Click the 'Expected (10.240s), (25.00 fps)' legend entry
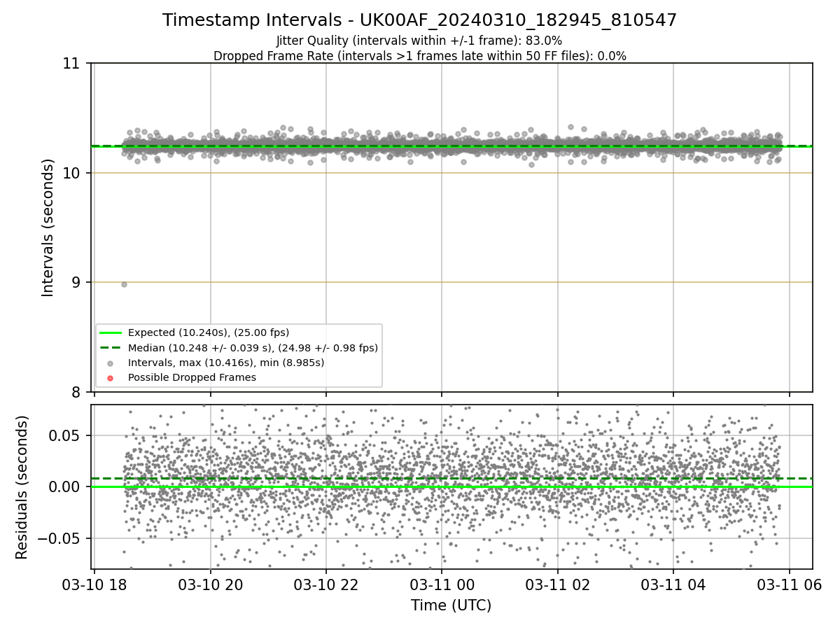 coord(209,332)
